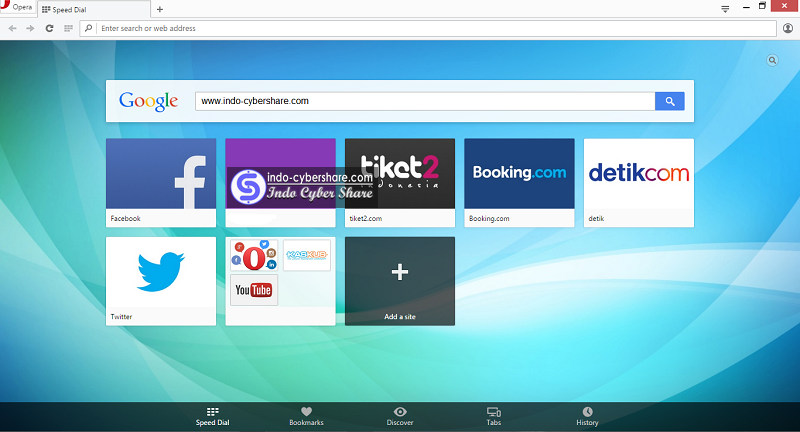Click the magnifier icon in the address bar
The image size is (800, 432).
tap(88, 29)
